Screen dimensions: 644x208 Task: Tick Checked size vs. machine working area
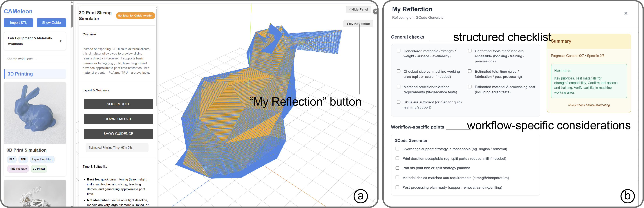coord(399,71)
